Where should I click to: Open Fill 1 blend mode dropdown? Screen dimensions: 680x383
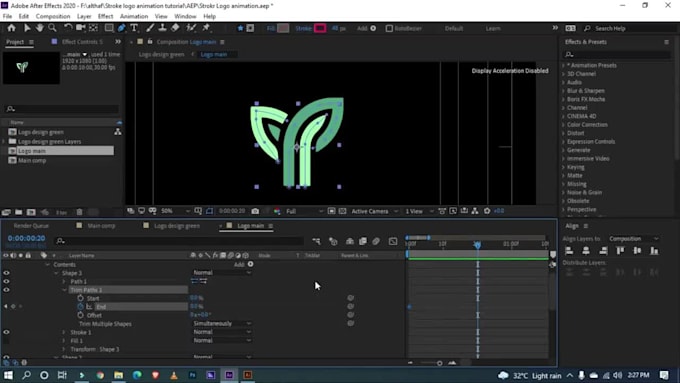click(x=222, y=340)
